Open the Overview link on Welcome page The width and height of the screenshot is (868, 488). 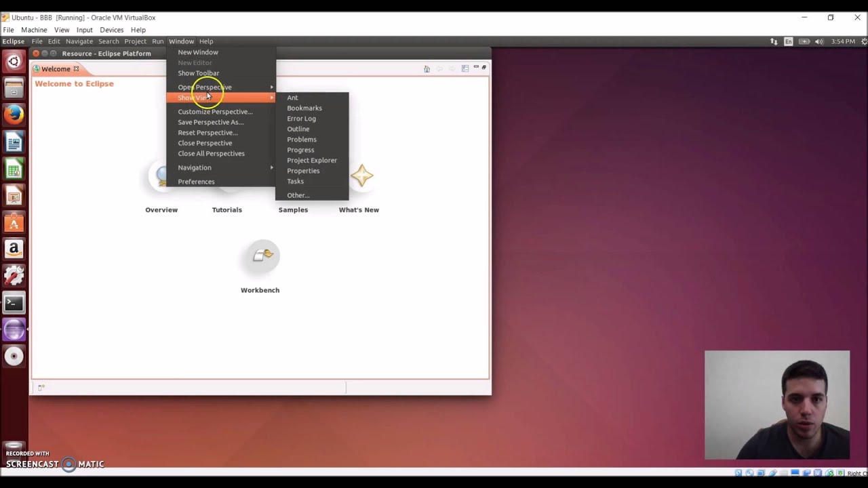click(x=161, y=210)
